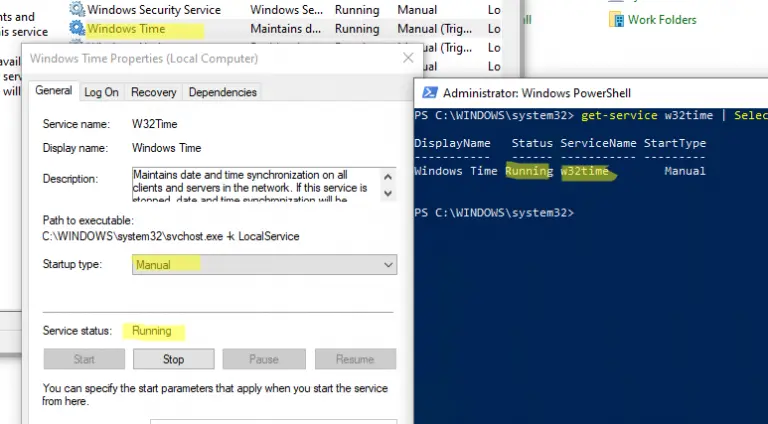Screen dimensions: 768x424
Task: Click the get-service w32time command in PowerShell
Action: [647, 116]
